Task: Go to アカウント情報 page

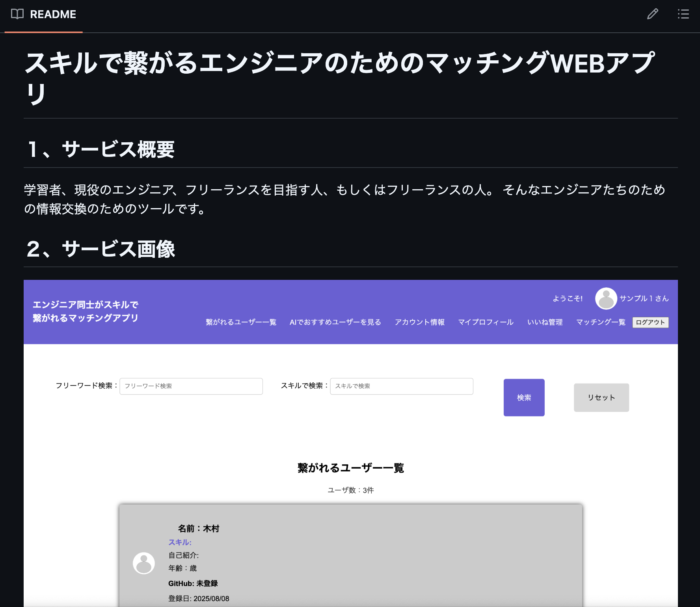Action: 419,322
